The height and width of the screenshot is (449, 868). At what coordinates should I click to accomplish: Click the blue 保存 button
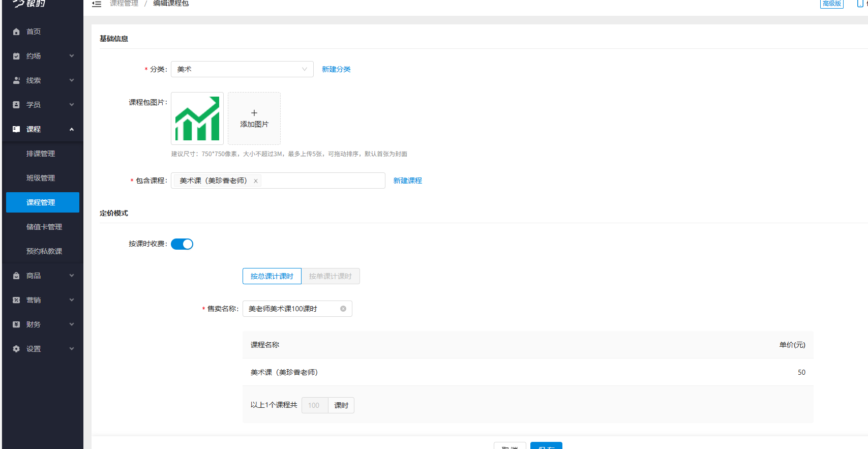pyautogui.click(x=546, y=446)
